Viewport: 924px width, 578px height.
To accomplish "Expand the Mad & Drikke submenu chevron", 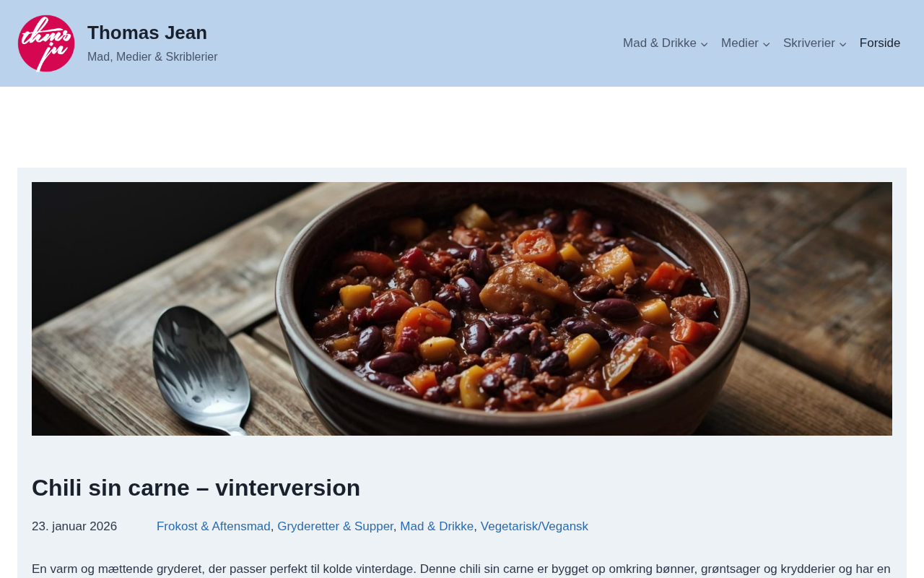I will [705, 44].
